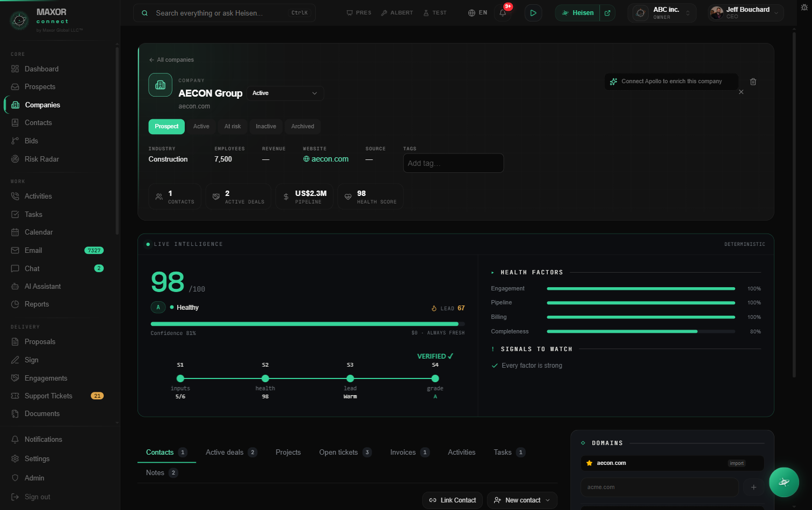Open Risk Radar
The image size is (812, 510).
41,159
